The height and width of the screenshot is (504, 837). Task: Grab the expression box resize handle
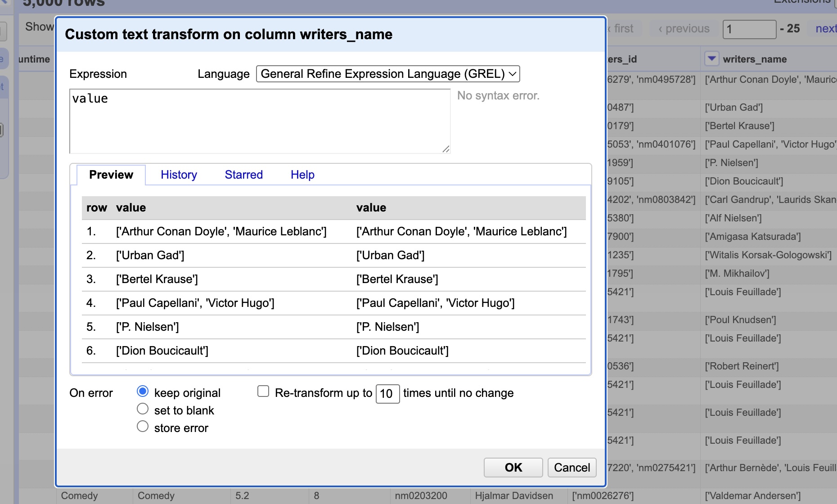coord(445,149)
